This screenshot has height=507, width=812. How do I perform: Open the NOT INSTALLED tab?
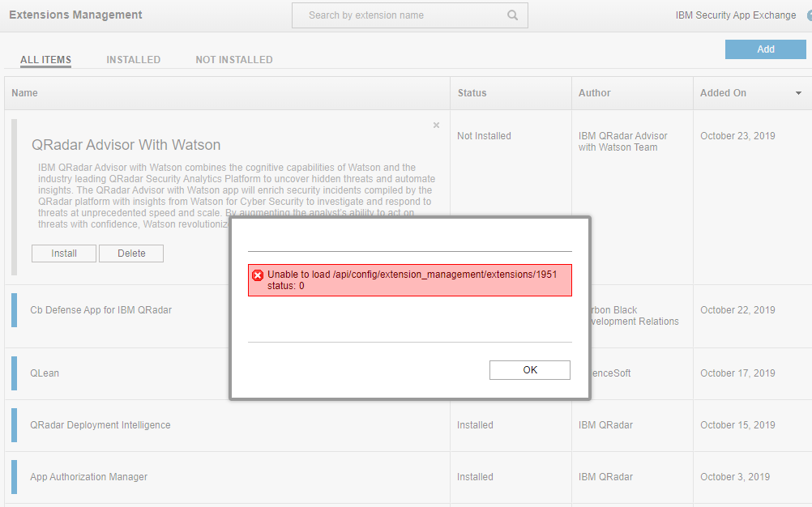click(x=234, y=59)
